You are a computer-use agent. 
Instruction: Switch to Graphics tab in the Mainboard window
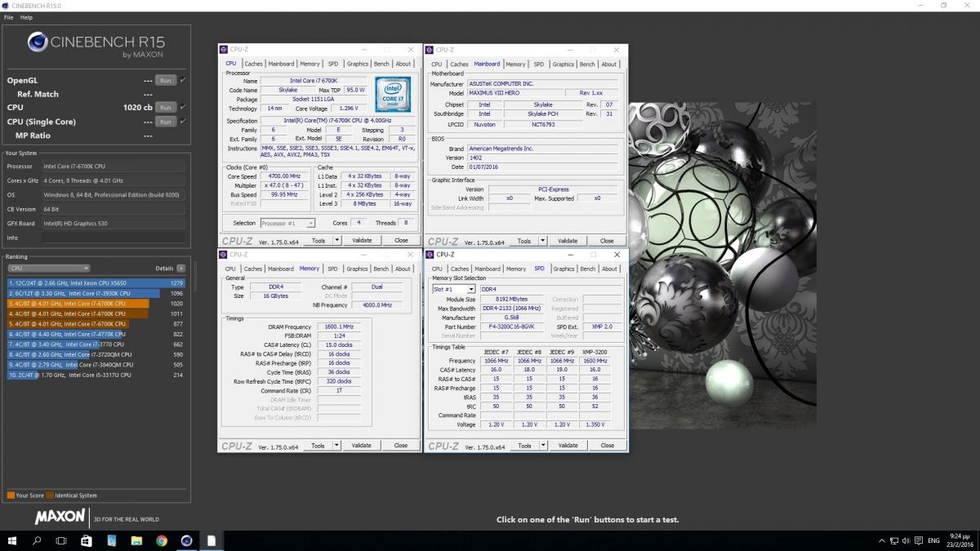[x=563, y=64]
